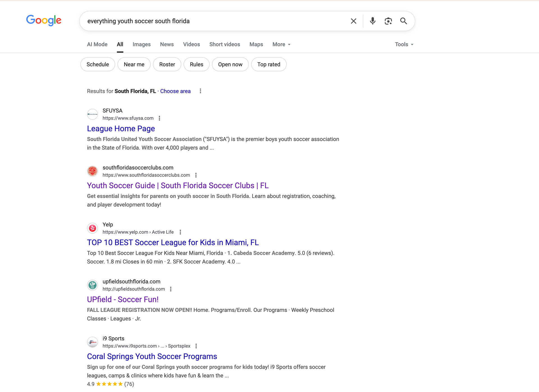Image resolution: width=539 pixels, height=392 pixels.
Task: Open three-dot menu next to Choose area
Action: pyautogui.click(x=200, y=91)
